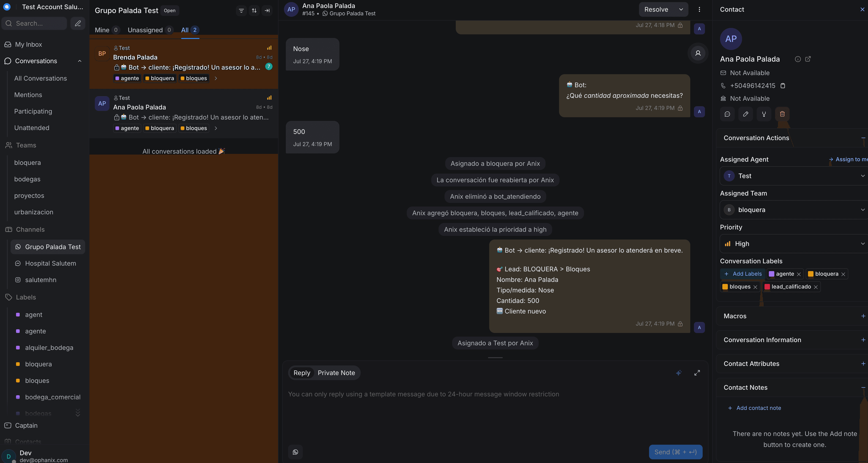868x463 pixels.
Task: Click the merge contact icon
Action: pos(764,114)
